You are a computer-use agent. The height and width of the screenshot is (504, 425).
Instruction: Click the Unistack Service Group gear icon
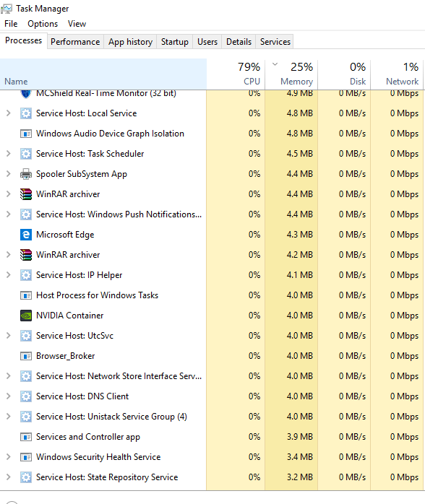tap(26, 417)
